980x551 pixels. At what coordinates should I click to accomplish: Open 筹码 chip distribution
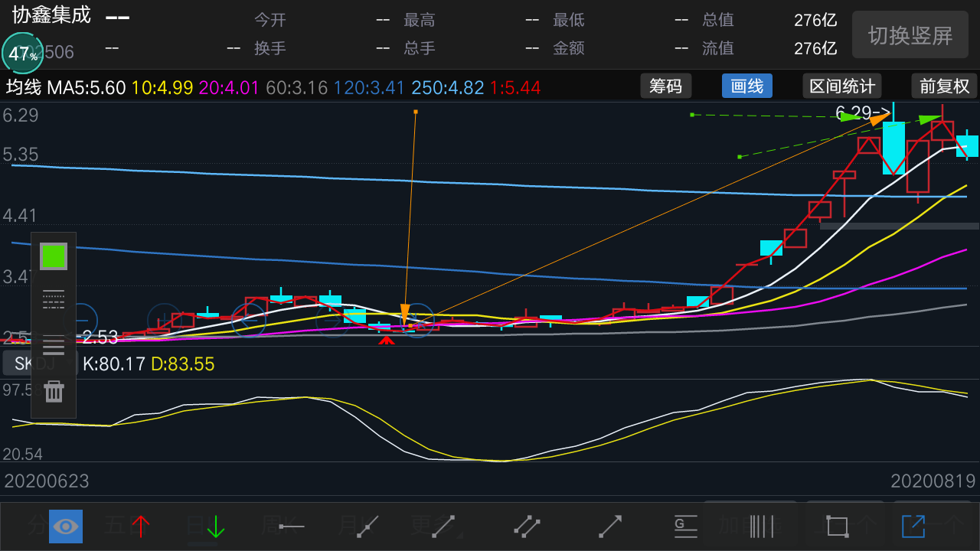(x=666, y=86)
